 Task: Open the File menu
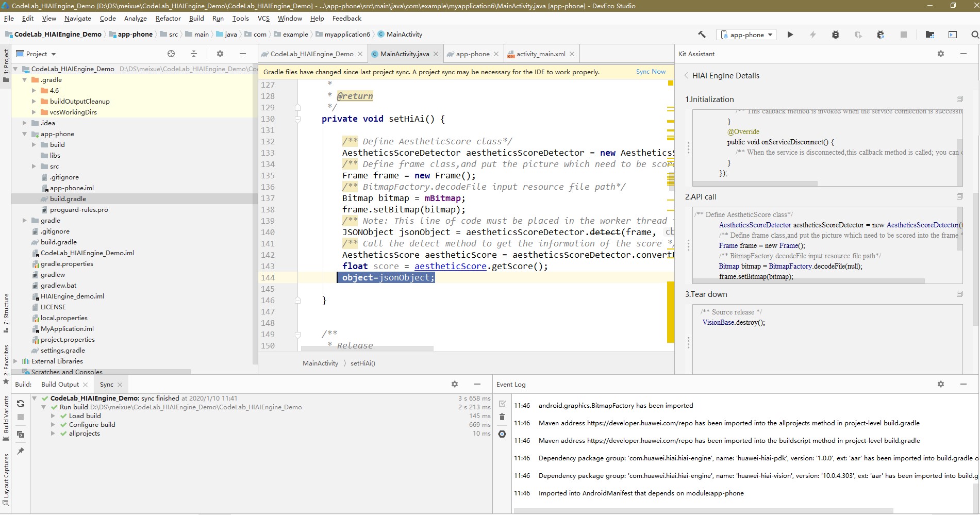tap(9, 18)
